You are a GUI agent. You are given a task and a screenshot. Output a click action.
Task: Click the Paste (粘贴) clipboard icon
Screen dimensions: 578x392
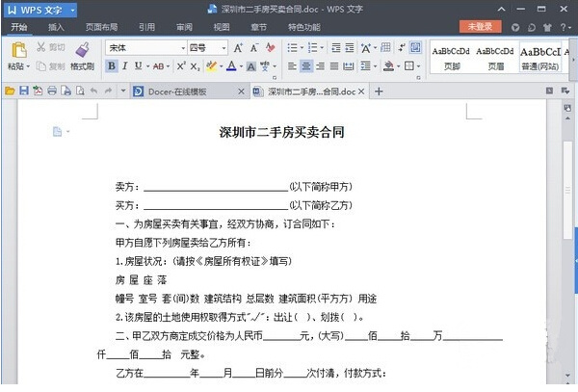tap(17, 49)
